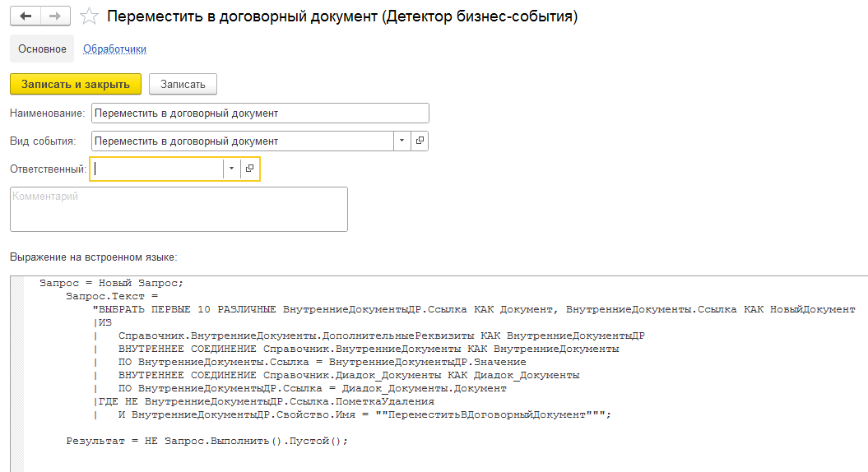Focus the Наименование input field
868x472 pixels.
pyautogui.click(x=260, y=113)
